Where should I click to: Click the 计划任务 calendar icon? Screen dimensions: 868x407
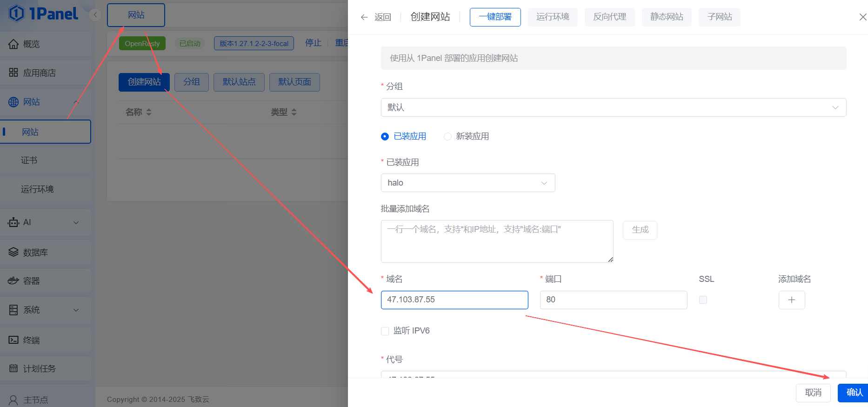point(13,368)
